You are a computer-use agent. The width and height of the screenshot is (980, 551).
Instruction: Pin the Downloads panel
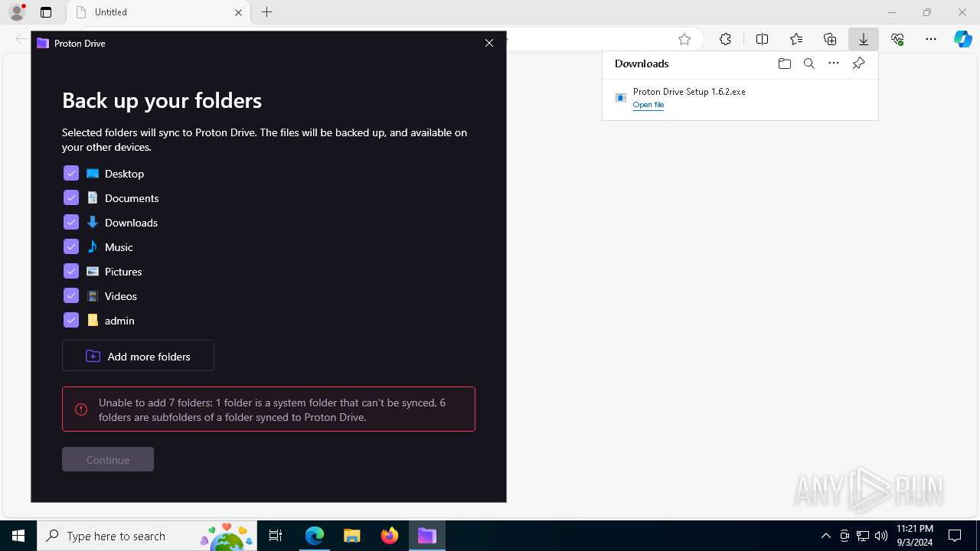coord(858,64)
